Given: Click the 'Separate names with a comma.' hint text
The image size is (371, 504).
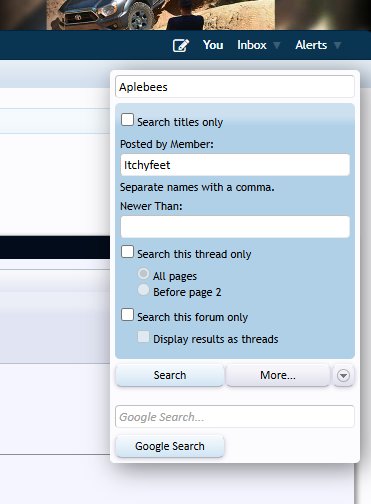Looking at the screenshot, I should click(197, 187).
